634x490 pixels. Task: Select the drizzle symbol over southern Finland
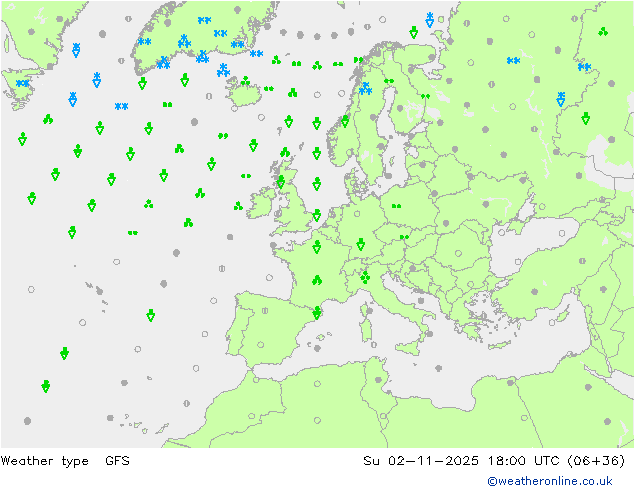pos(425,96)
